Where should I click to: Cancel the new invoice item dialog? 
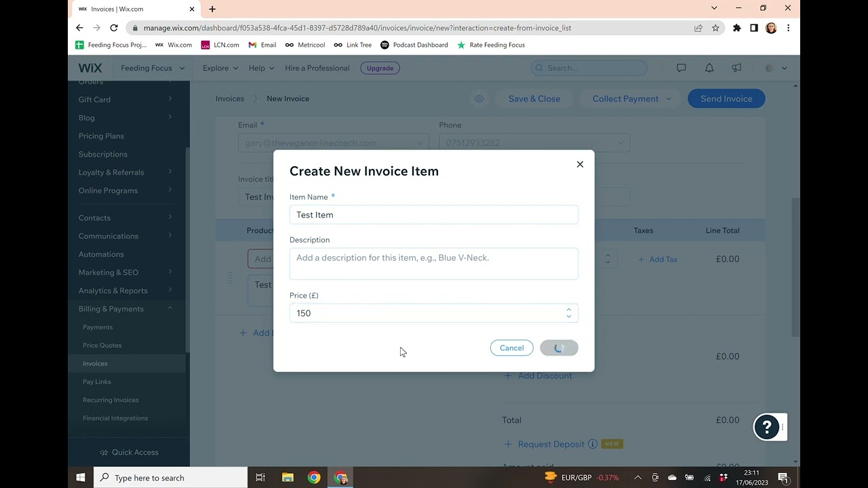pos(512,348)
